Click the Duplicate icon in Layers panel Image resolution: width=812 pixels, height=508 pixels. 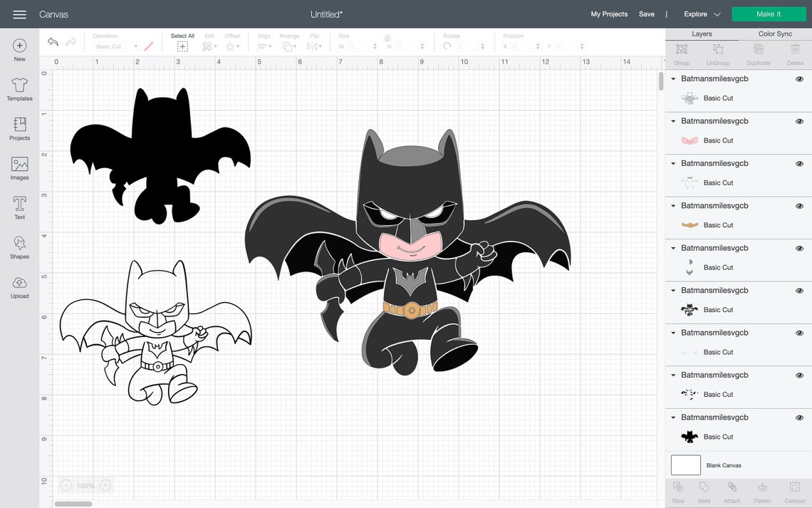[758, 51]
